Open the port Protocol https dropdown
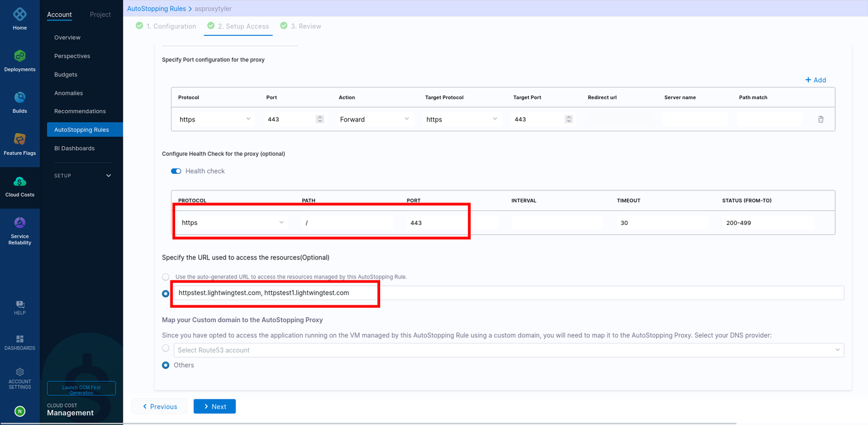 tap(215, 119)
